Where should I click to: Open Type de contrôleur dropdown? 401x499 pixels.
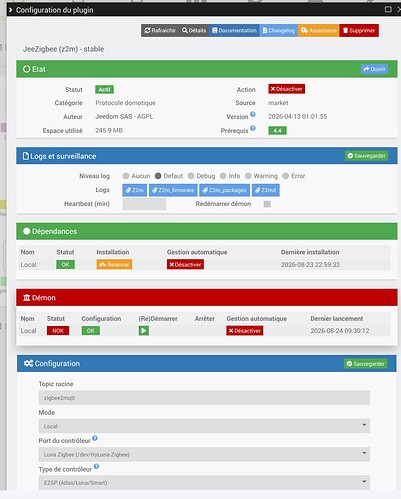[x=204, y=483]
